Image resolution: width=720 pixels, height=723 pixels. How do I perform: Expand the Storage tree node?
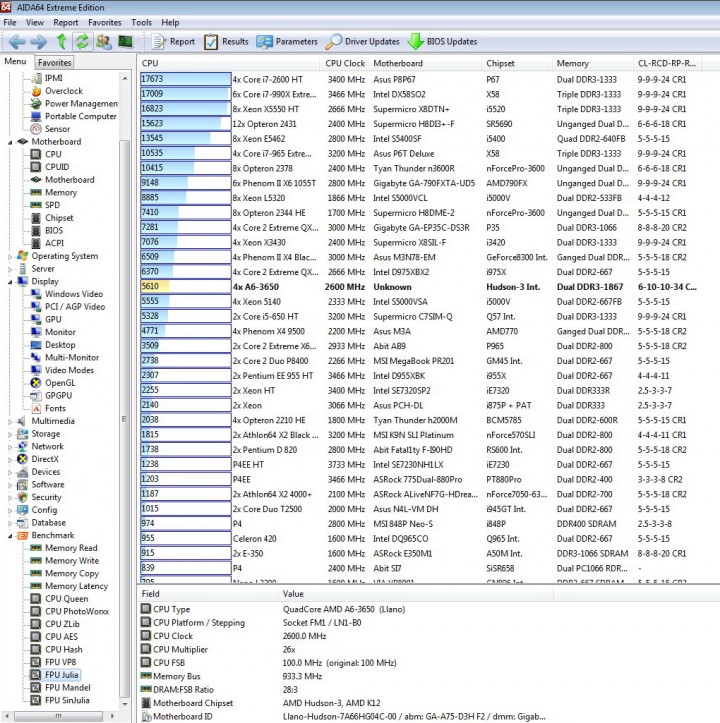[10, 434]
